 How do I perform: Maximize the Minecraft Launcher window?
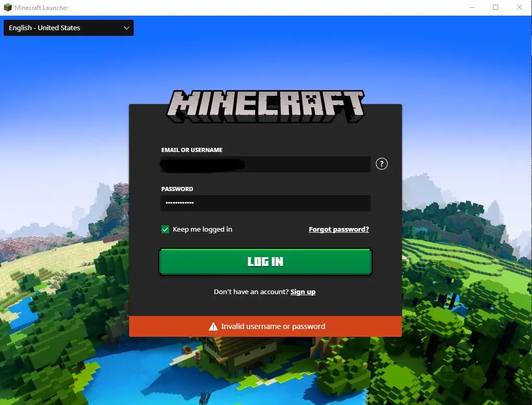click(x=496, y=8)
